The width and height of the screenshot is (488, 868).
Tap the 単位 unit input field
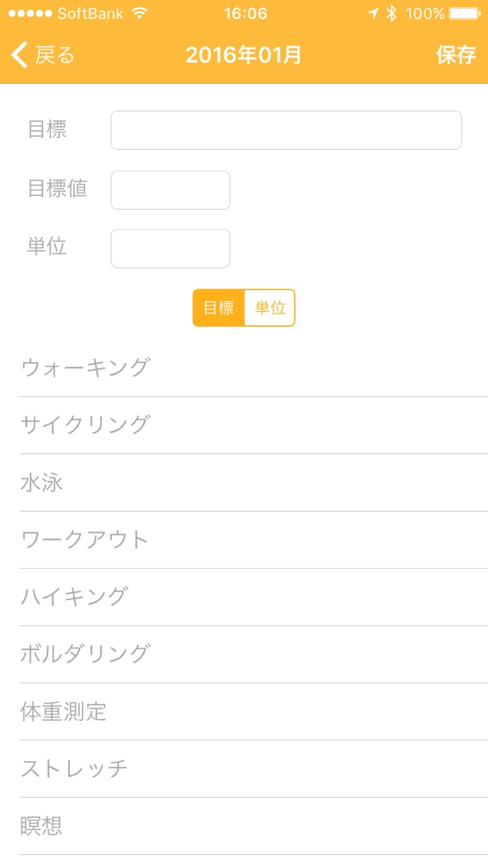click(x=170, y=249)
